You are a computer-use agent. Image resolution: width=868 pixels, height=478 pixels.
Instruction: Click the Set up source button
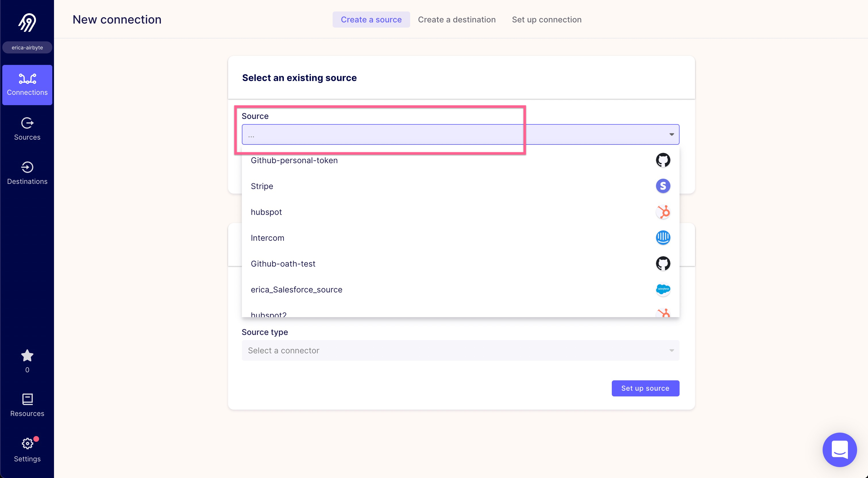coord(645,388)
